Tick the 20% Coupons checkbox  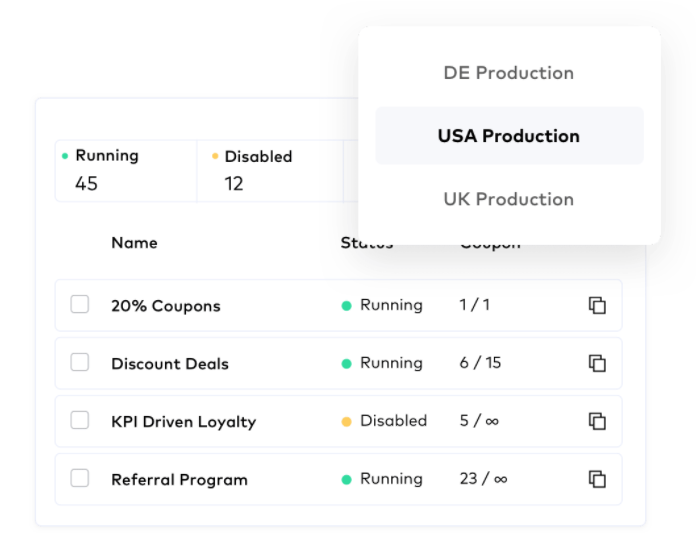click(x=80, y=305)
